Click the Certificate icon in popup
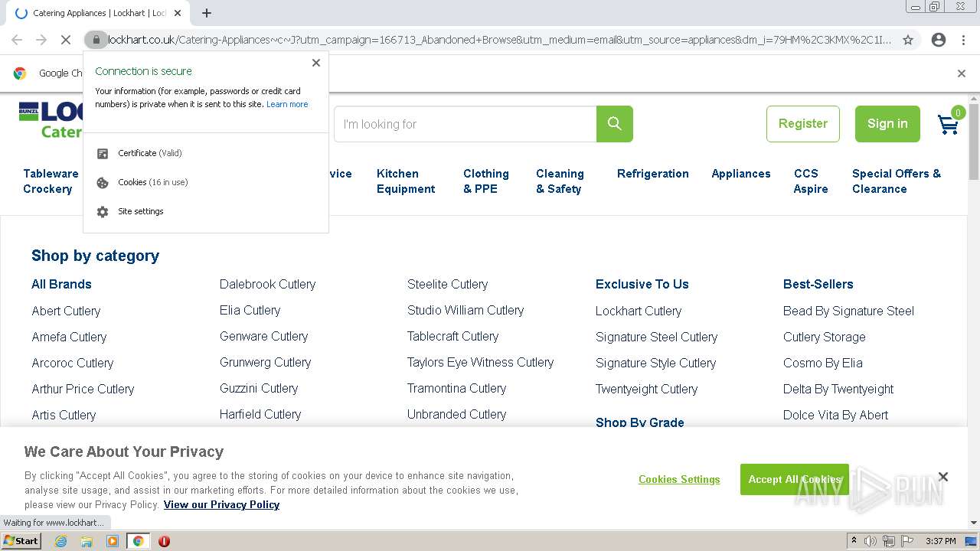Image resolution: width=980 pixels, height=551 pixels. [103, 153]
